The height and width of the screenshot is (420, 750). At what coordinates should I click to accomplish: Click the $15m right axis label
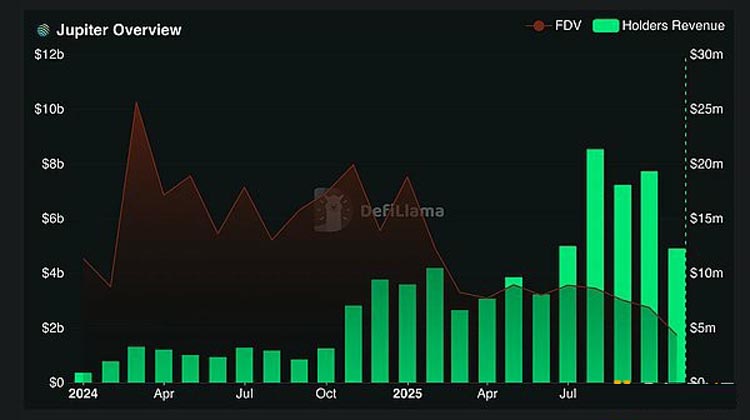click(x=706, y=219)
